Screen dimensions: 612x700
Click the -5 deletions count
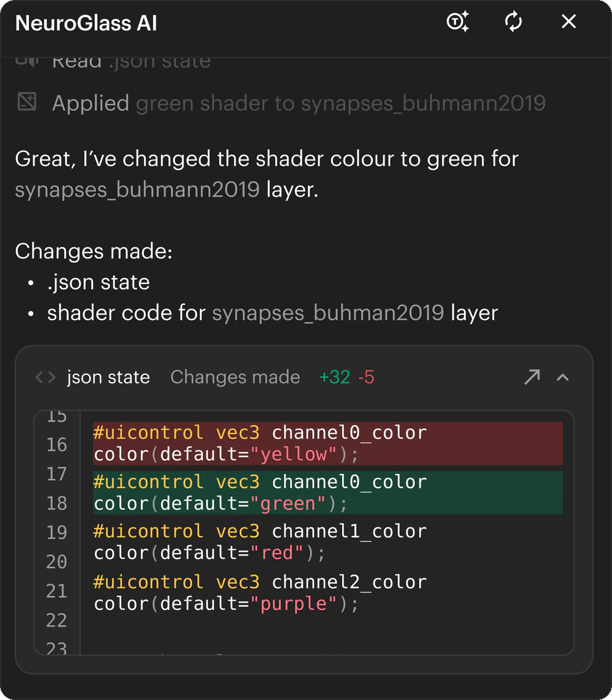click(x=366, y=377)
